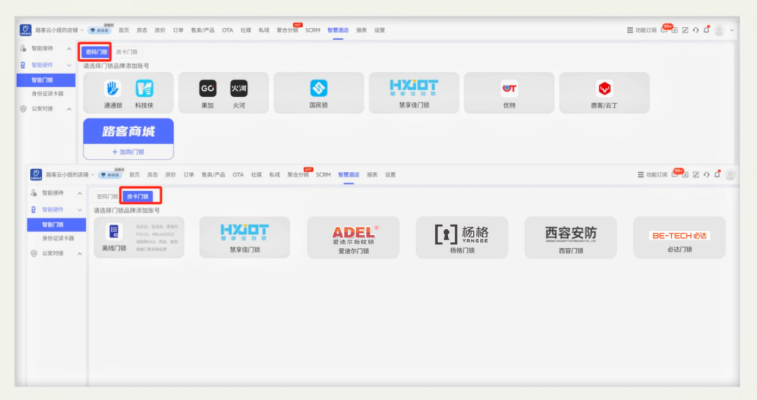Open 设置 in upper nav bar
The image size is (757, 400).
click(x=380, y=30)
